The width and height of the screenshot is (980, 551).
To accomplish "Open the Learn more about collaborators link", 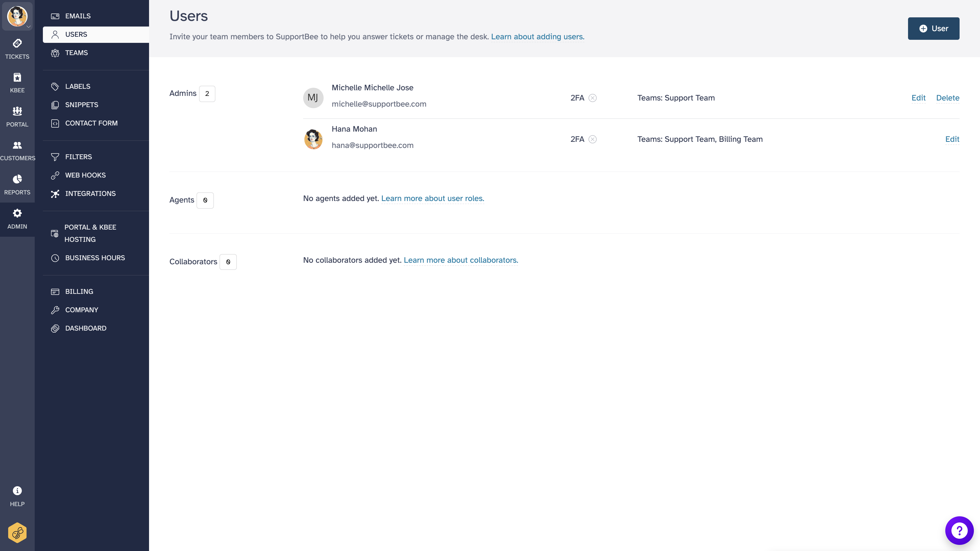I will pyautogui.click(x=461, y=260).
